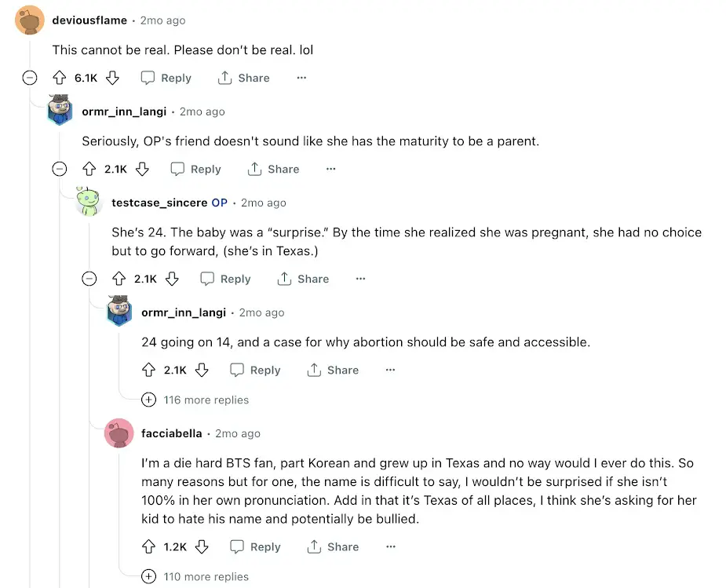
Task: Upvote the '24 going on 14' comment
Action: tap(148, 370)
